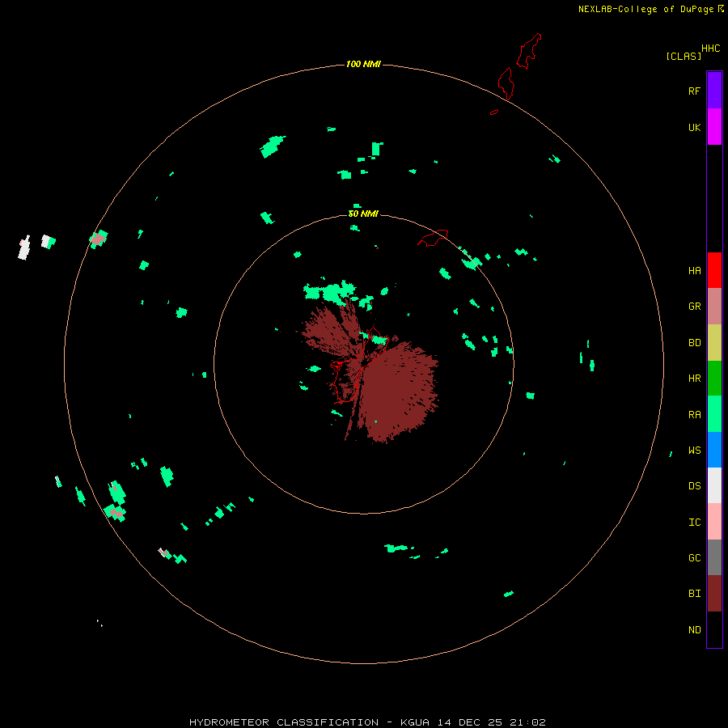Select the GR pink-brown legend swatch
This screenshot has width=728, height=728.
pos(714,307)
